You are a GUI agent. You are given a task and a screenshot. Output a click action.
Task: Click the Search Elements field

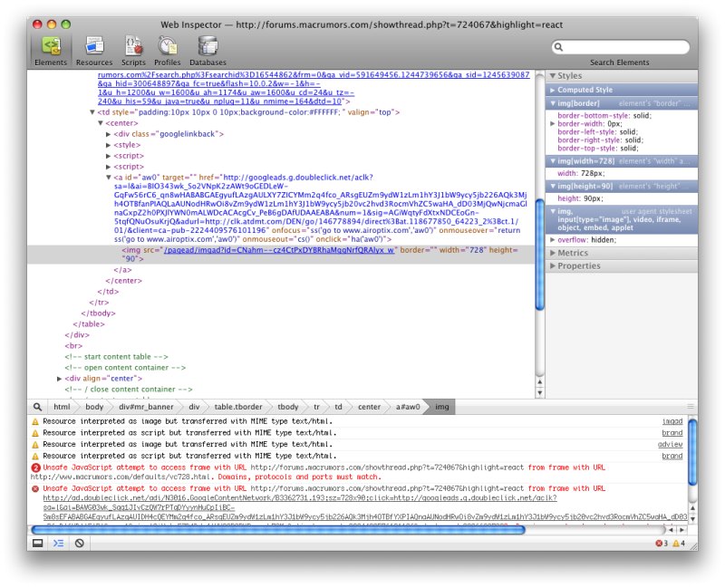619,47
